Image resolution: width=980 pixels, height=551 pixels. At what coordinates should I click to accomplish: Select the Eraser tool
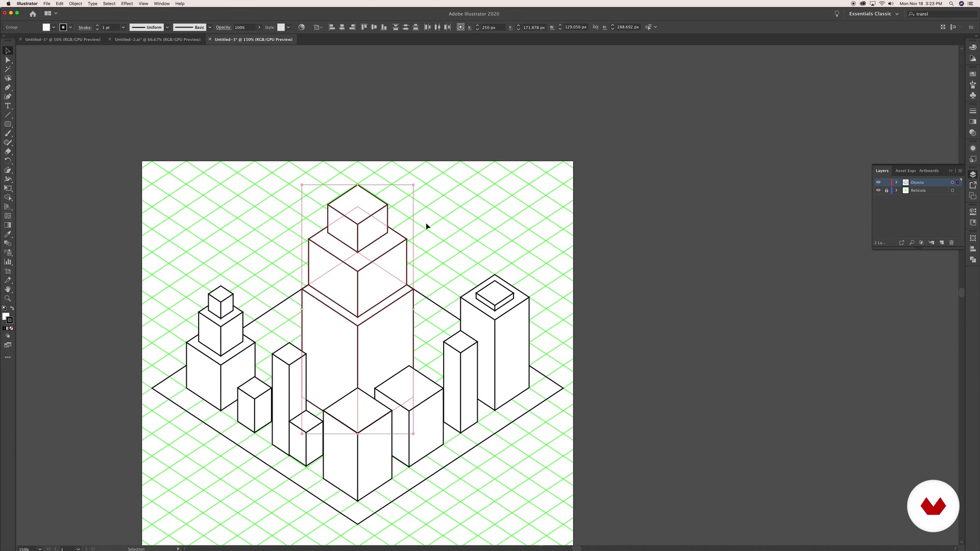pyautogui.click(x=8, y=152)
